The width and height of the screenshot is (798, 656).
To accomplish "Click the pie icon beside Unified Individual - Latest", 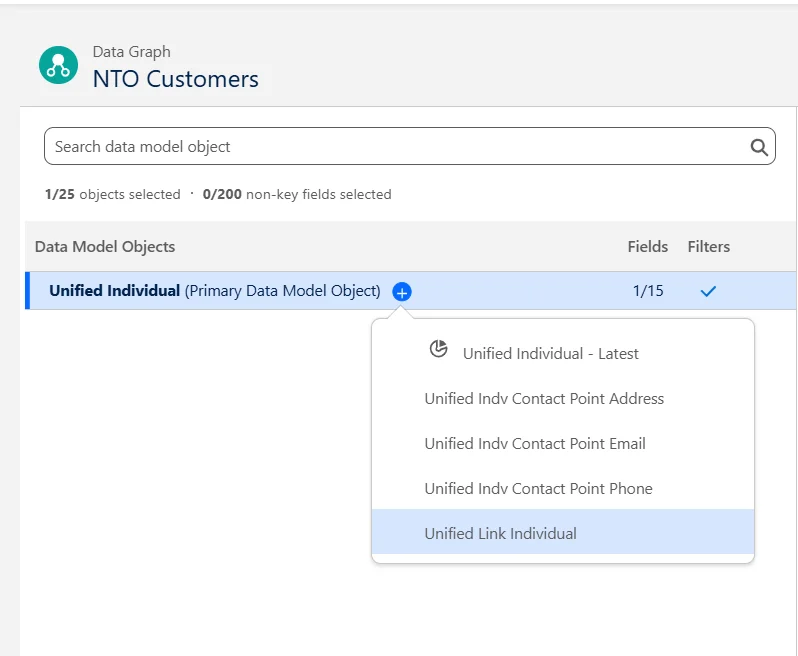I will coord(438,349).
